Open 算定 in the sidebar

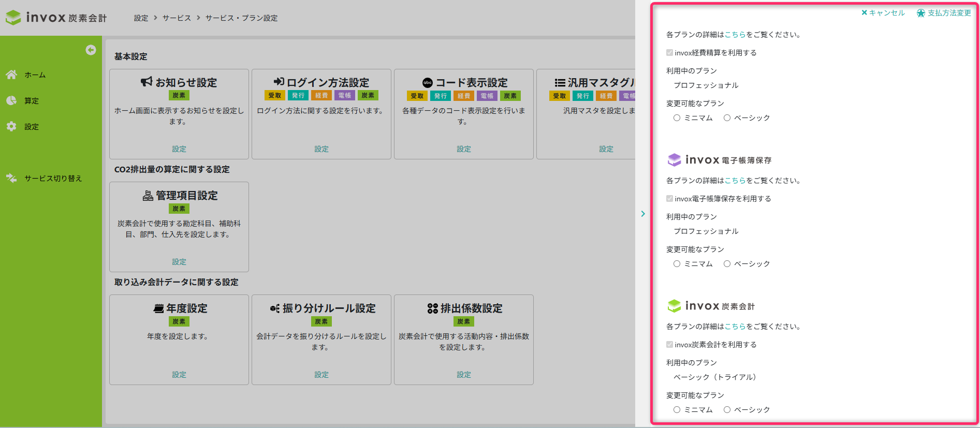tap(32, 100)
